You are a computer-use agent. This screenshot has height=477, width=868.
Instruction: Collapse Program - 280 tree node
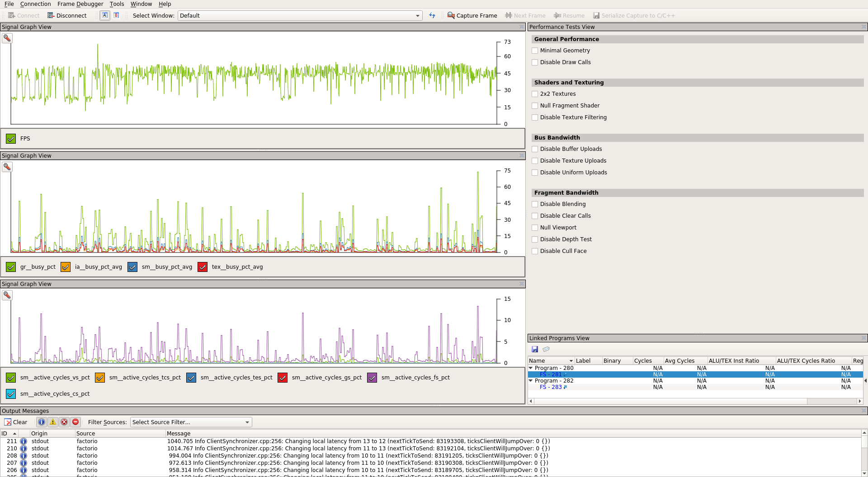pyautogui.click(x=531, y=368)
